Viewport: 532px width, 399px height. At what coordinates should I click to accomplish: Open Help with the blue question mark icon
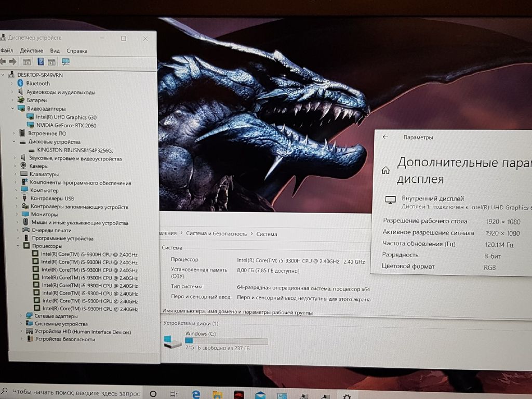click(x=41, y=61)
